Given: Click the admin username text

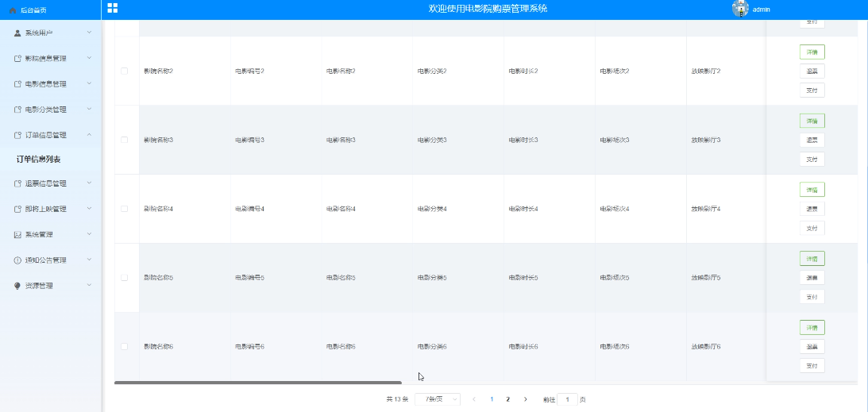Looking at the screenshot, I should (761, 10).
